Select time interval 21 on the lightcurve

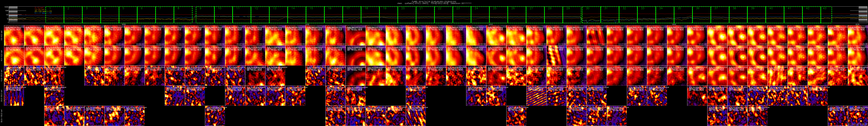point(425,15)
